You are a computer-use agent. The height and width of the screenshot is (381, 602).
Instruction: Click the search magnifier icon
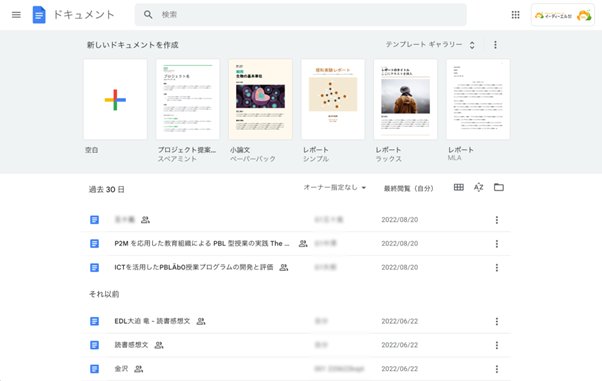(x=148, y=15)
